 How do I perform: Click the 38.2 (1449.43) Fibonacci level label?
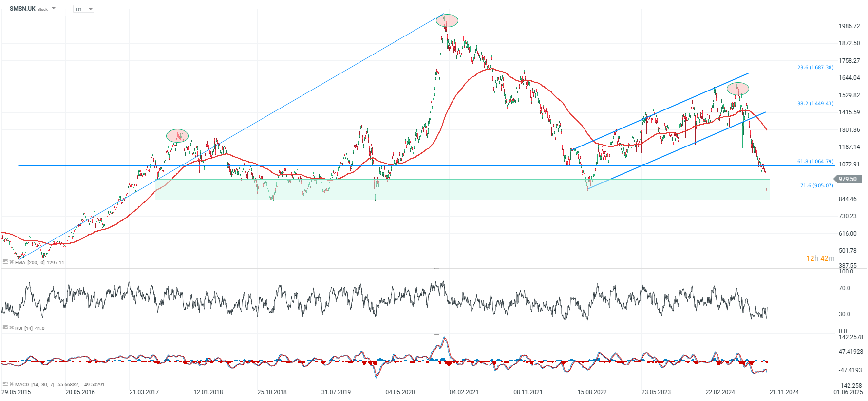815,104
